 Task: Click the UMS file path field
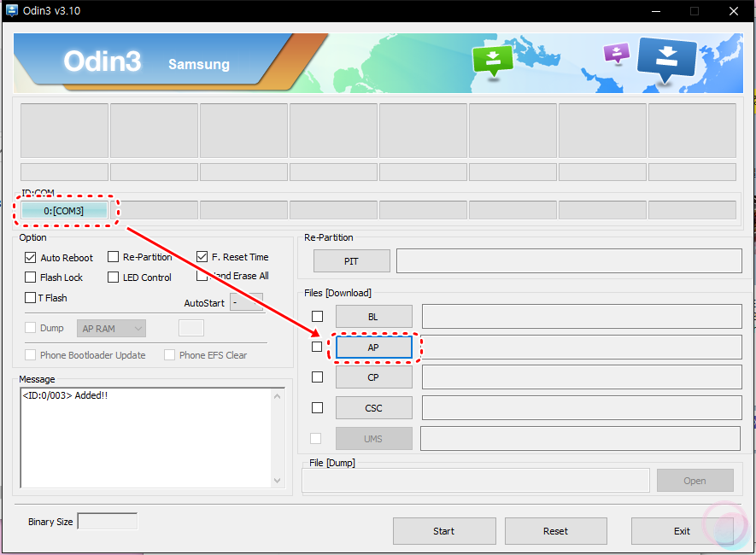(x=581, y=438)
